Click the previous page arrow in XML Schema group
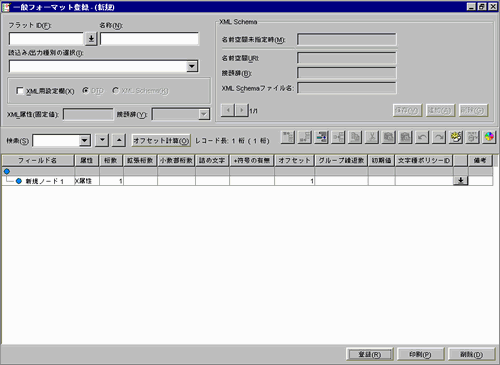The height and width of the screenshot is (365, 500). [228, 110]
